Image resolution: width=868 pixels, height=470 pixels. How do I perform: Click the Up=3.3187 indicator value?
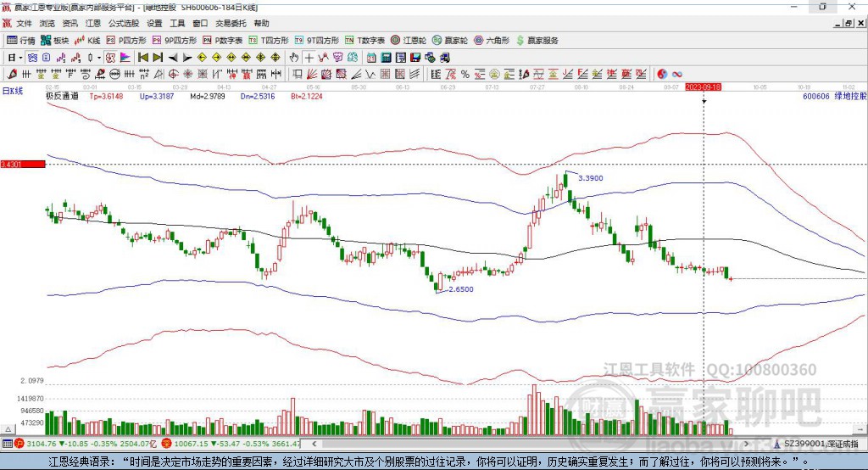(x=157, y=97)
